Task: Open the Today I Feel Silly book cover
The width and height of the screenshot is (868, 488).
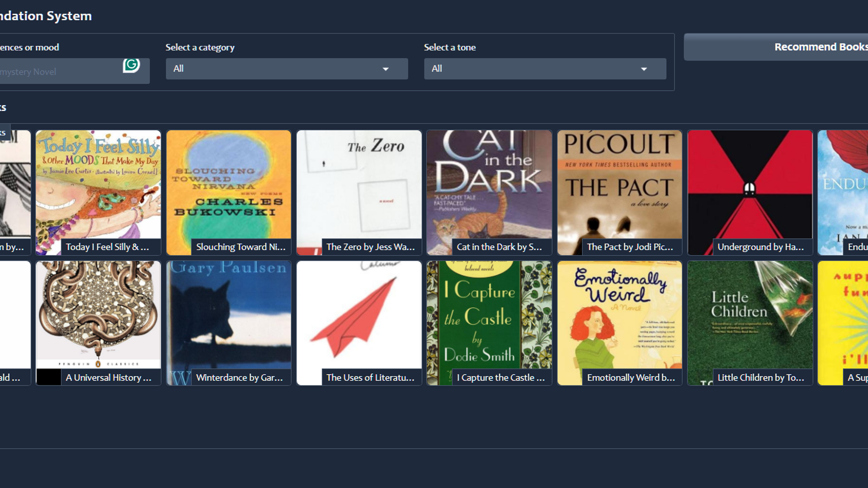Action: [x=98, y=192]
